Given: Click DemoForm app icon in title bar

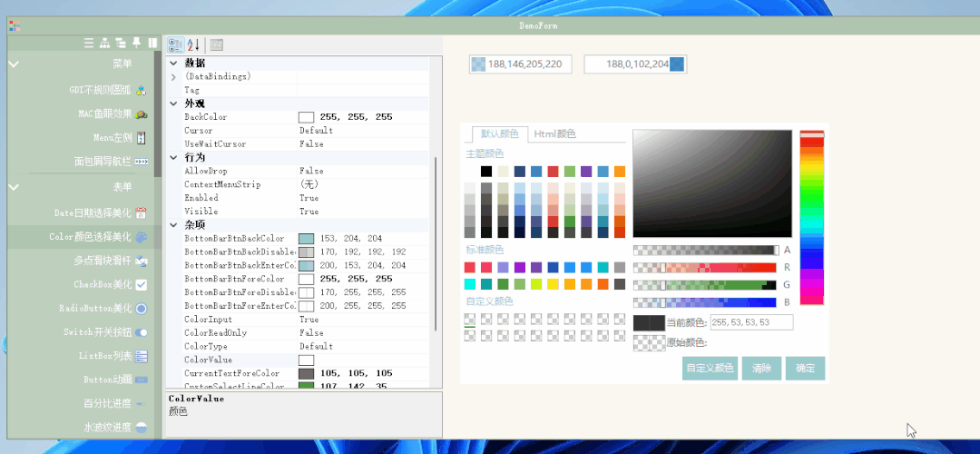Looking at the screenshot, I should (x=15, y=25).
